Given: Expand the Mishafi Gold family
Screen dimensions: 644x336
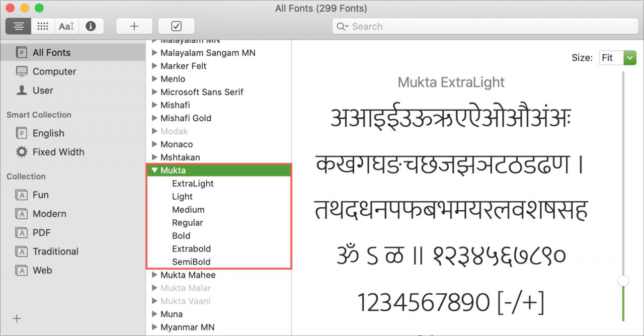Looking at the screenshot, I should coord(154,118).
